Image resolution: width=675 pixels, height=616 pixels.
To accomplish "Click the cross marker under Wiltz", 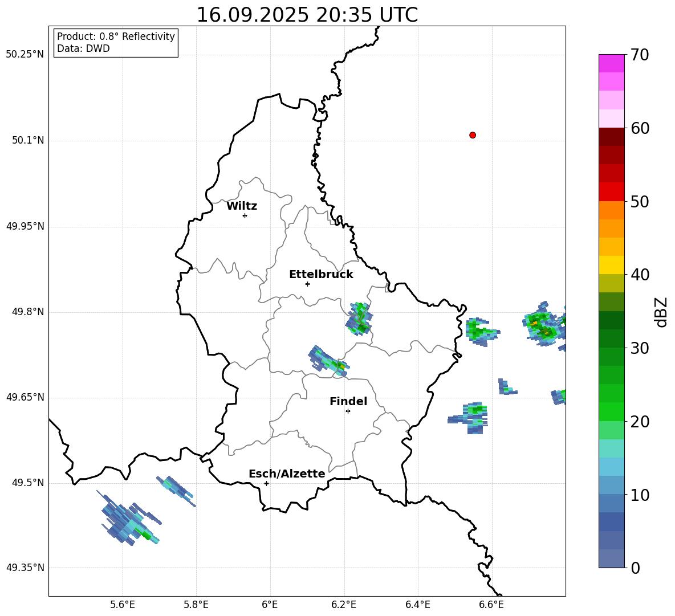I will [245, 215].
